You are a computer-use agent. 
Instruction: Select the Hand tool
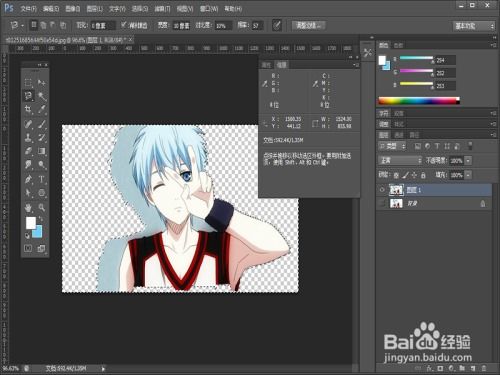pyautogui.click(x=28, y=207)
